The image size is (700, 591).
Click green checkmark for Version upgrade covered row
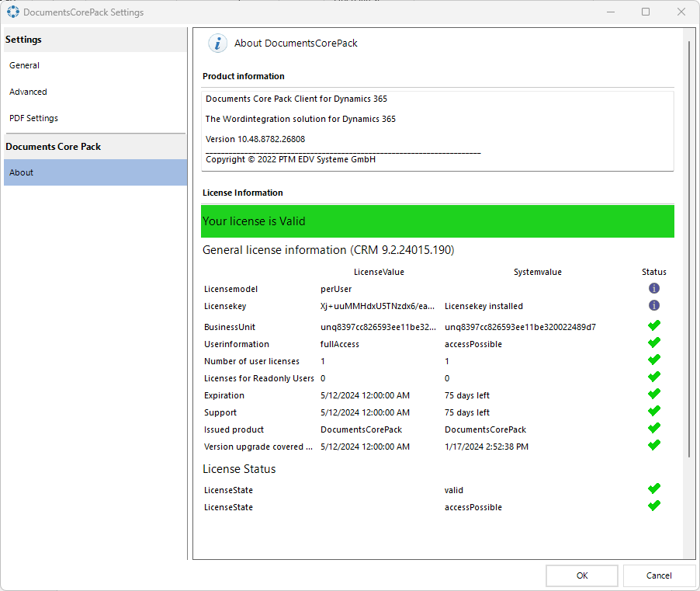(x=653, y=445)
